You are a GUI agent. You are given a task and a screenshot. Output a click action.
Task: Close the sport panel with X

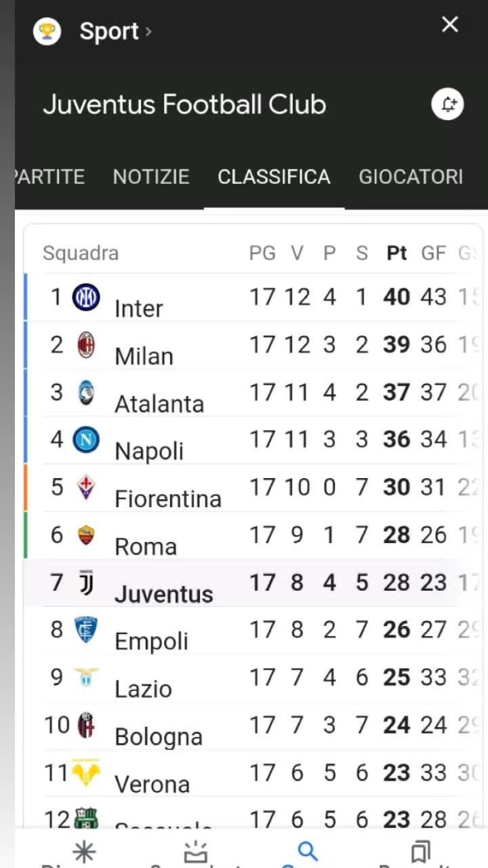(x=450, y=25)
